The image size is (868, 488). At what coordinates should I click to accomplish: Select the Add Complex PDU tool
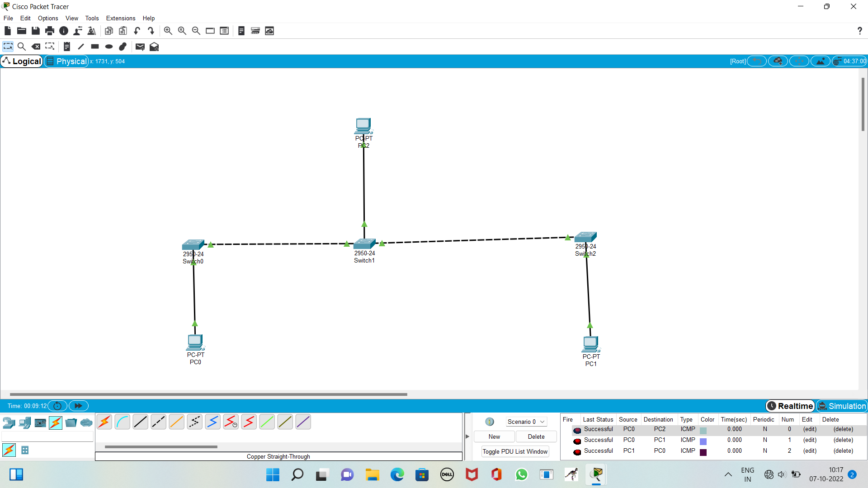click(x=154, y=47)
